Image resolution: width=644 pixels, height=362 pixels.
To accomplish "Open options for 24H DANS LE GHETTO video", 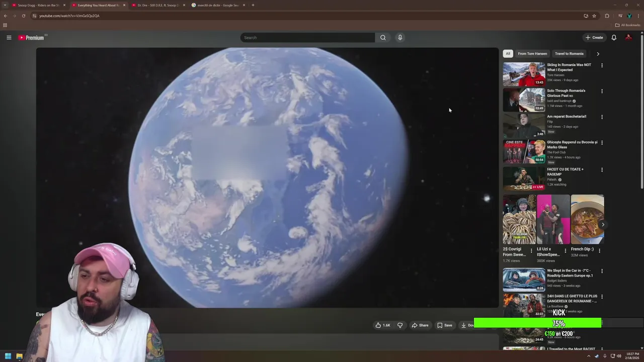I will 602,297.
